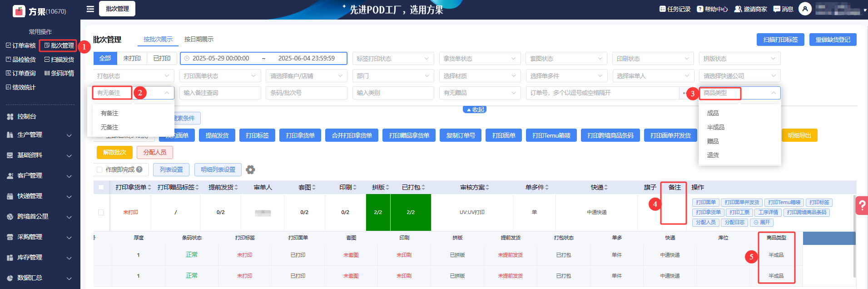868x289 pixels.
Task: Click the gear settings icon near 明细列表设置
Action: click(250, 169)
